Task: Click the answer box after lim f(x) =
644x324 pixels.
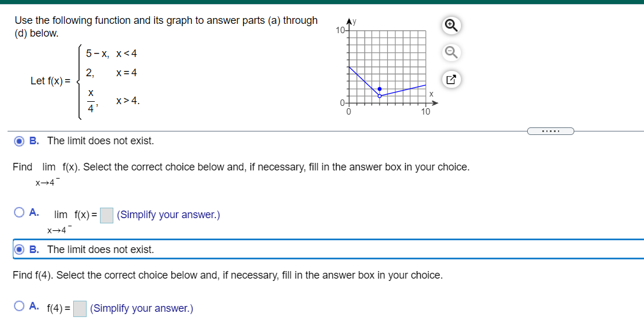Action: tap(107, 215)
